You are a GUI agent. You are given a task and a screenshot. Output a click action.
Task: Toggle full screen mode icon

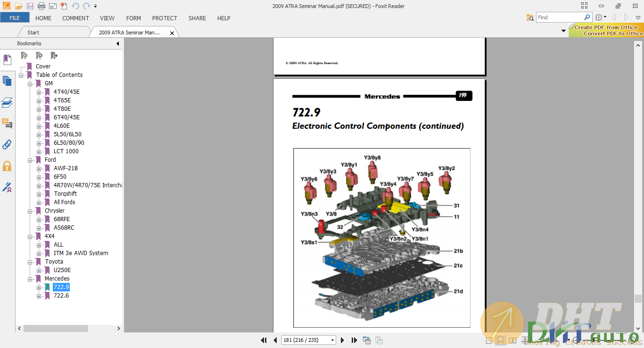tap(585, 6)
